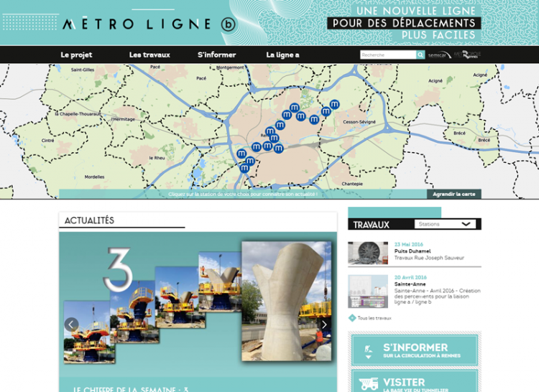Open the S'informer menu
This screenshot has height=392, width=539.
[216, 55]
